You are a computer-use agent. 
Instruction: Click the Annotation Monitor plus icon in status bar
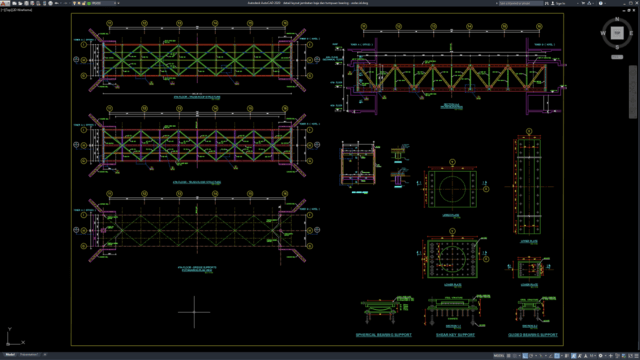coord(611,356)
